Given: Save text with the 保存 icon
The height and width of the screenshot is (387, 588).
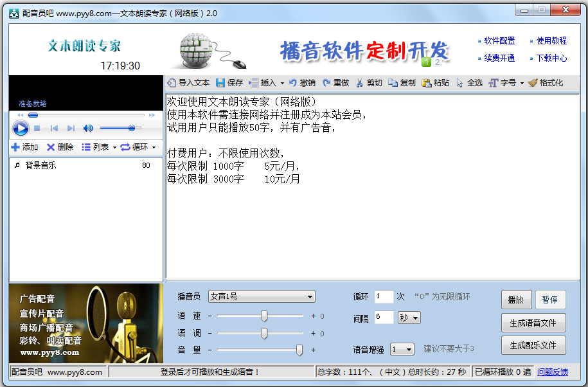Looking at the screenshot, I should pos(220,83).
